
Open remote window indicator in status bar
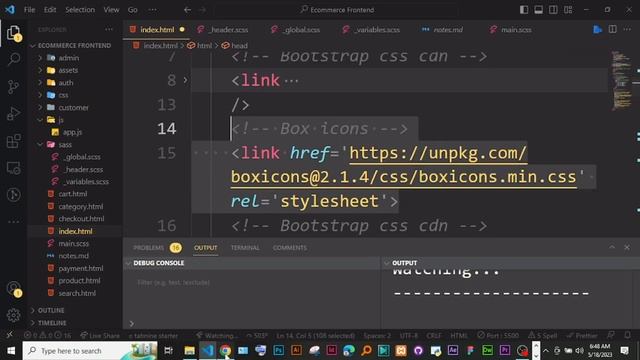(x=9, y=335)
